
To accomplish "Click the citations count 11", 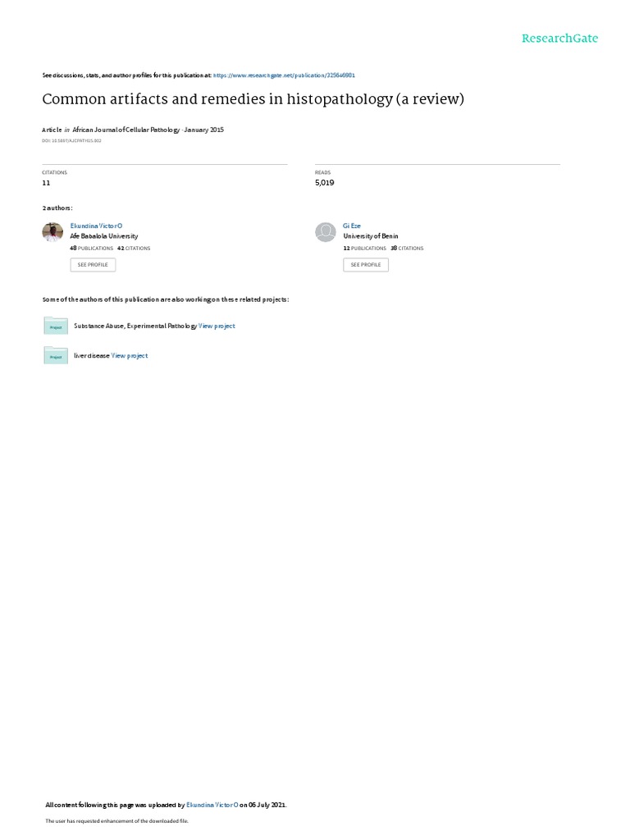I will pos(46,183).
